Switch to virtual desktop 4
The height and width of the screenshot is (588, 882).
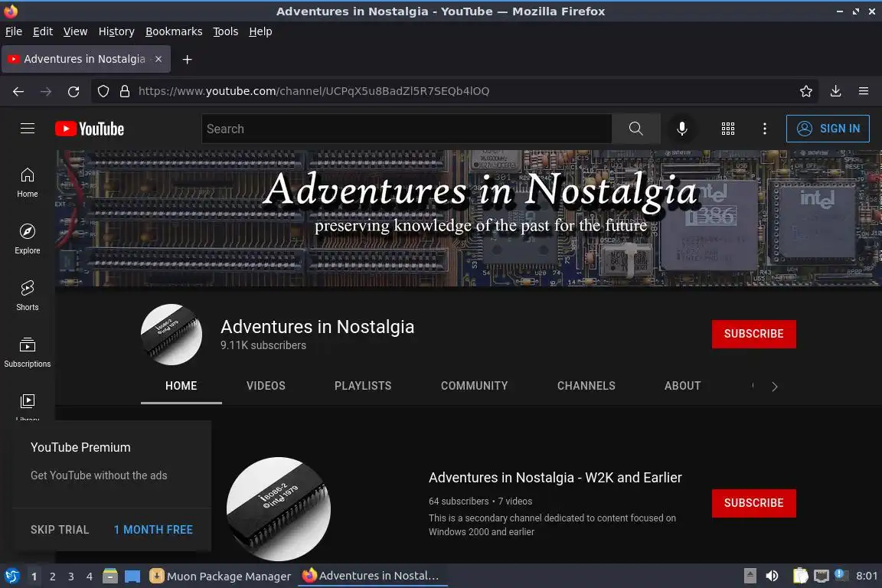(x=90, y=577)
